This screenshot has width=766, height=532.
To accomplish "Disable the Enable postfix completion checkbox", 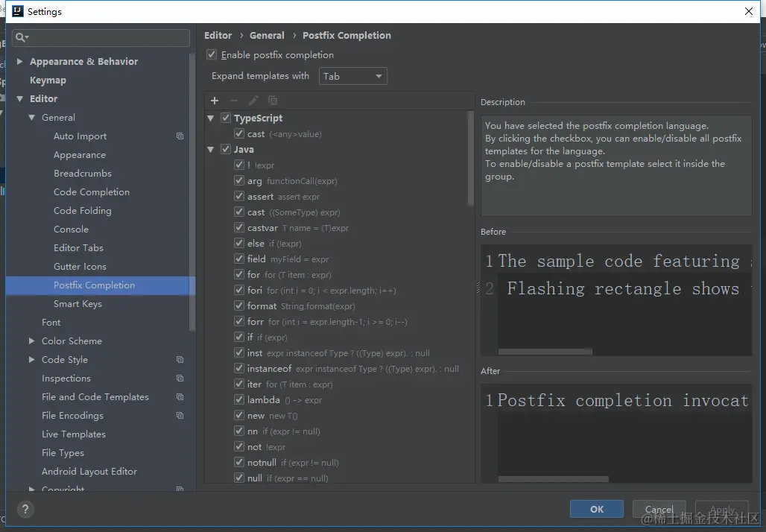I will click(211, 54).
